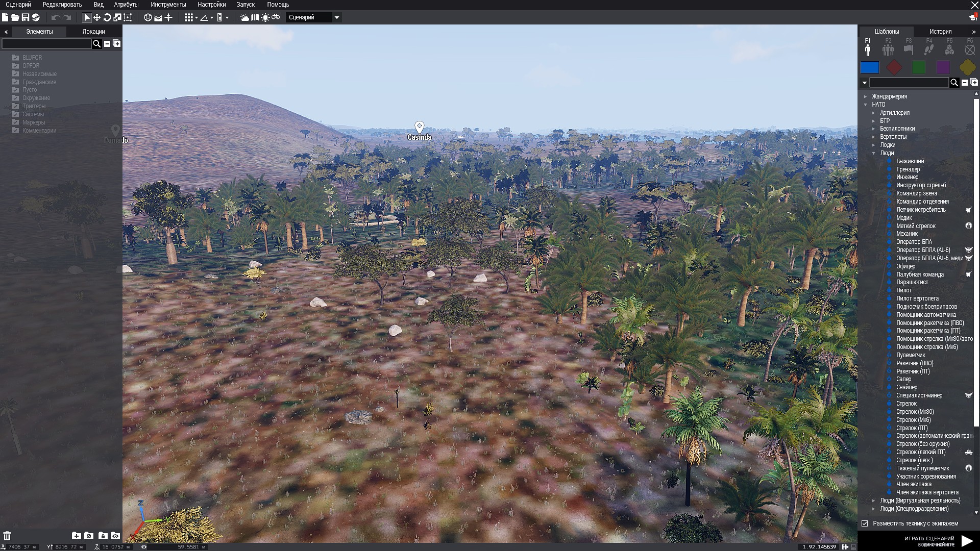Switch to Groups mode (F2)
The width and height of the screenshot is (980, 551).
888,49
